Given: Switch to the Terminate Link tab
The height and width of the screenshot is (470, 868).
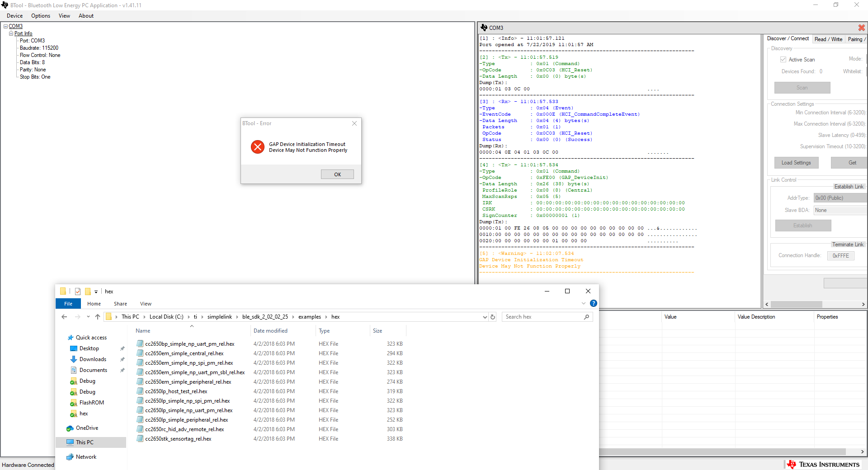Looking at the screenshot, I should point(848,244).
